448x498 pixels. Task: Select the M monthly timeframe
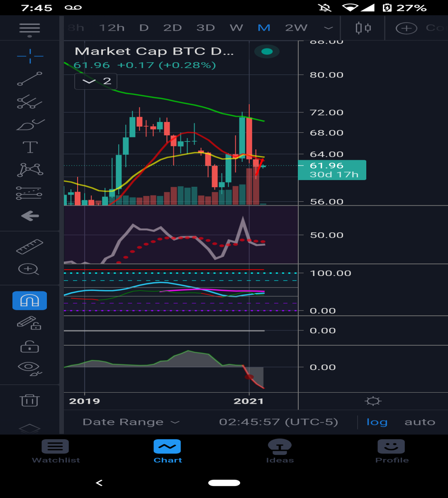(264, 28)
